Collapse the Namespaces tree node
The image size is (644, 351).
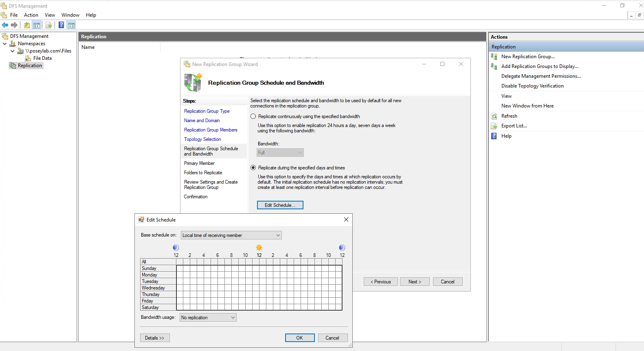tap(5, 44)
